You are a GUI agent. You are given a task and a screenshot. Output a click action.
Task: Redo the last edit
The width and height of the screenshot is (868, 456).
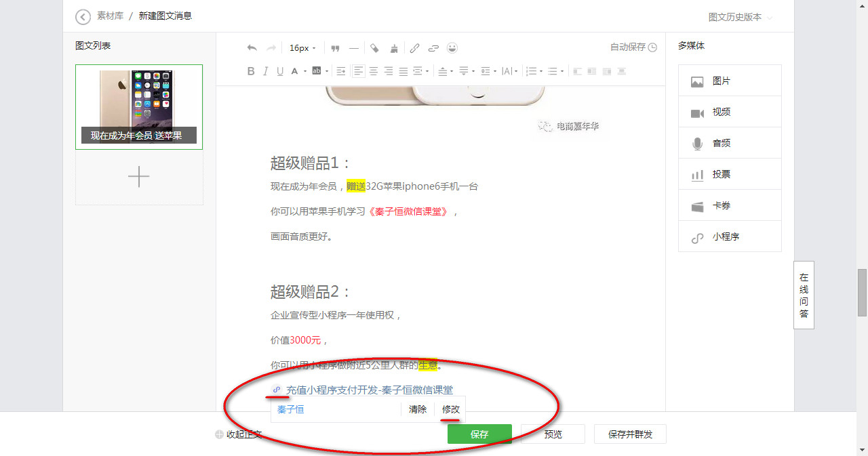pos(271,48)
